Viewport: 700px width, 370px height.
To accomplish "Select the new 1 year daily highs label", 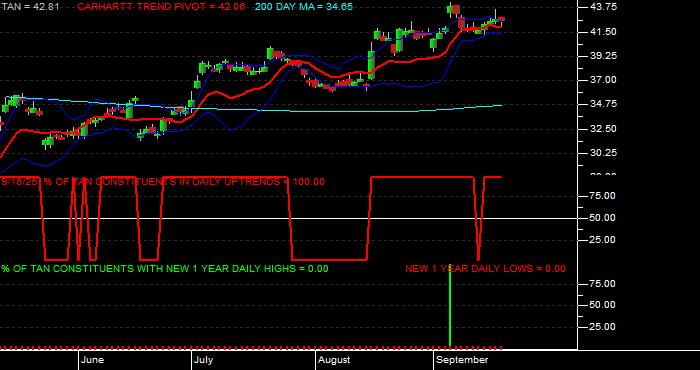I will point(165,269).
